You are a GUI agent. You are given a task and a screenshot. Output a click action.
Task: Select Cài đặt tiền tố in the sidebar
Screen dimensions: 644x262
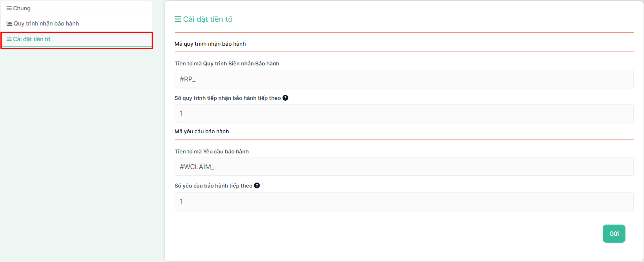pyautogui.click(x=32, y=39)
